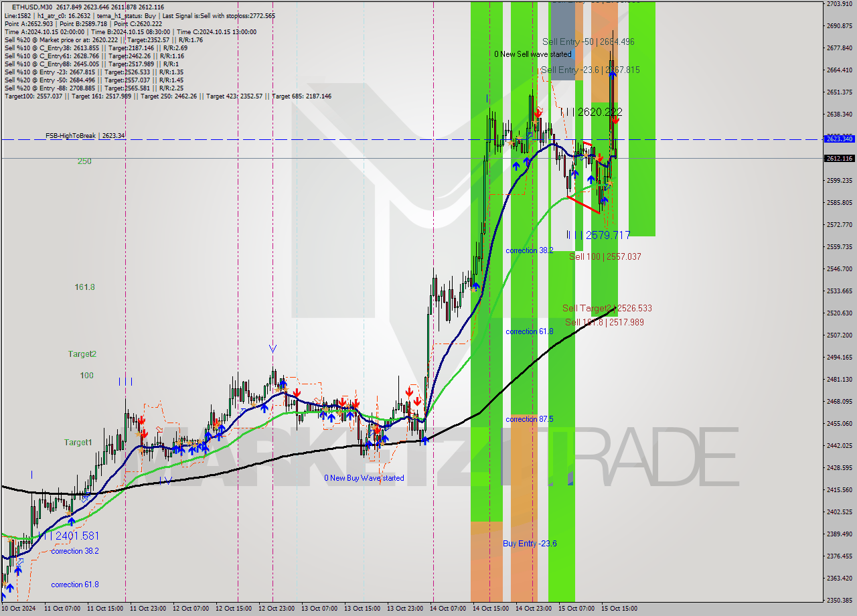Click the 'Buy Entry -23.6' label
857x616 pixels.
click(x=530, y=544)
